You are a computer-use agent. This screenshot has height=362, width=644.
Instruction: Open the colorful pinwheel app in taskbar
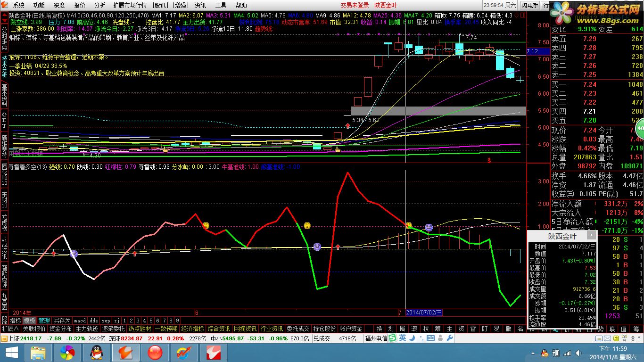[67, 352]
